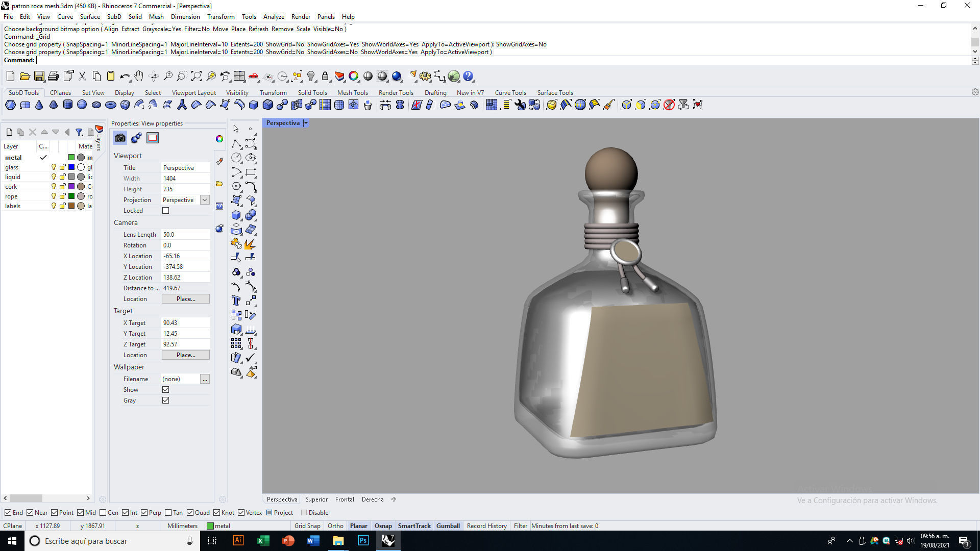Toggle the Grid Snap status bar button
The image size is (980, 551).
(x=307, y=525)
